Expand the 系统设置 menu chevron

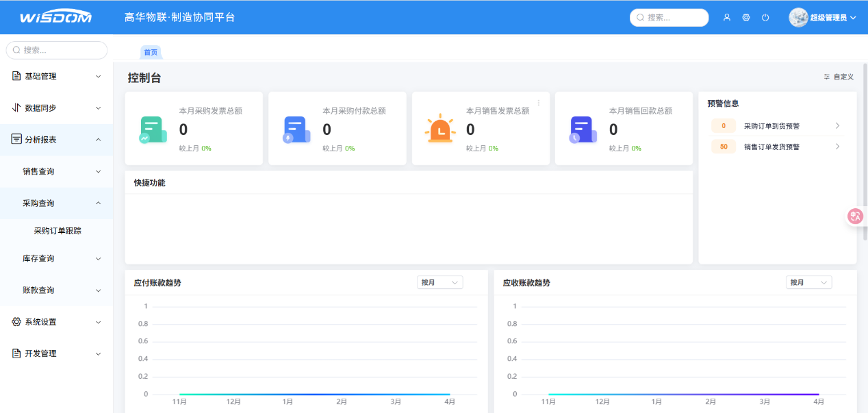pos(98,322)
